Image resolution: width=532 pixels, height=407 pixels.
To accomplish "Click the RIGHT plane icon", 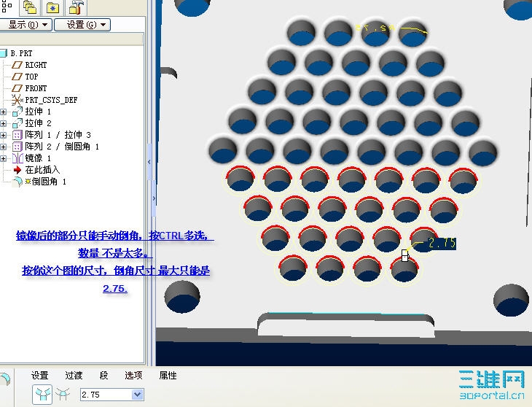I will [17, 65].
